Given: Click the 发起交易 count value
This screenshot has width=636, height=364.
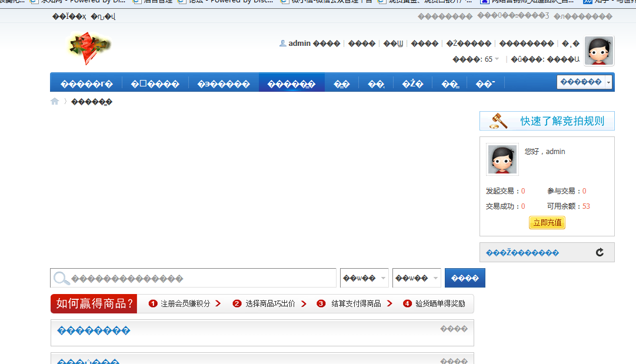Looking at the screenshot, I should [523, 191].
